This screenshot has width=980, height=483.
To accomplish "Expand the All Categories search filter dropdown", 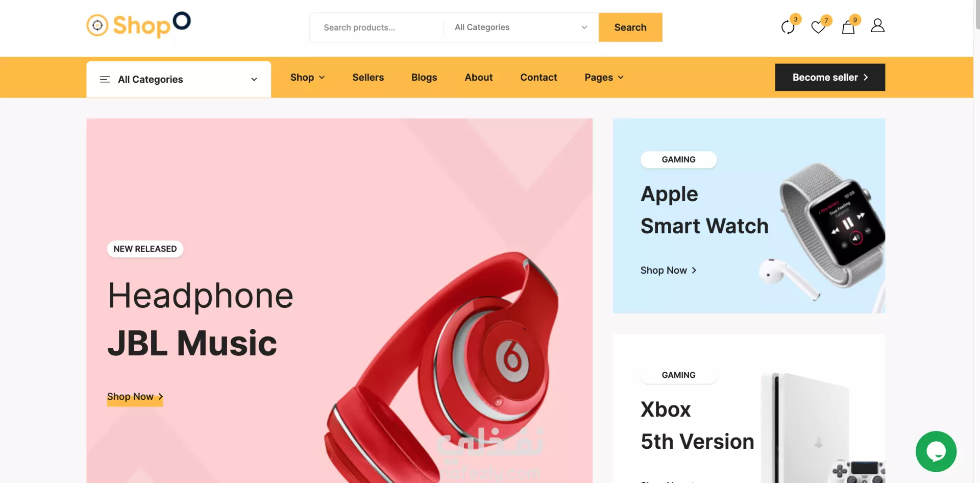I will coord(521,27).
